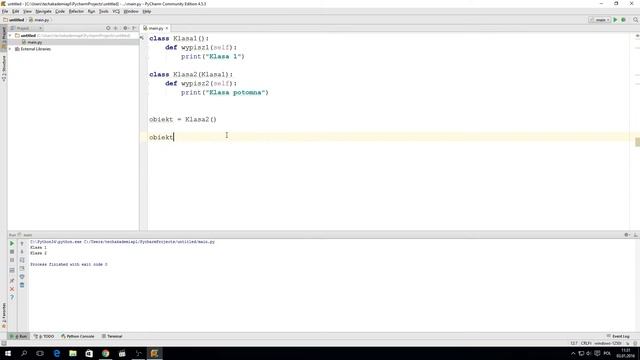The width and height of the screenshot is (640, 360).
Task: Click tool window quick-access icon bottom-left
Action: pyautogui.click(x=4, y=343)
